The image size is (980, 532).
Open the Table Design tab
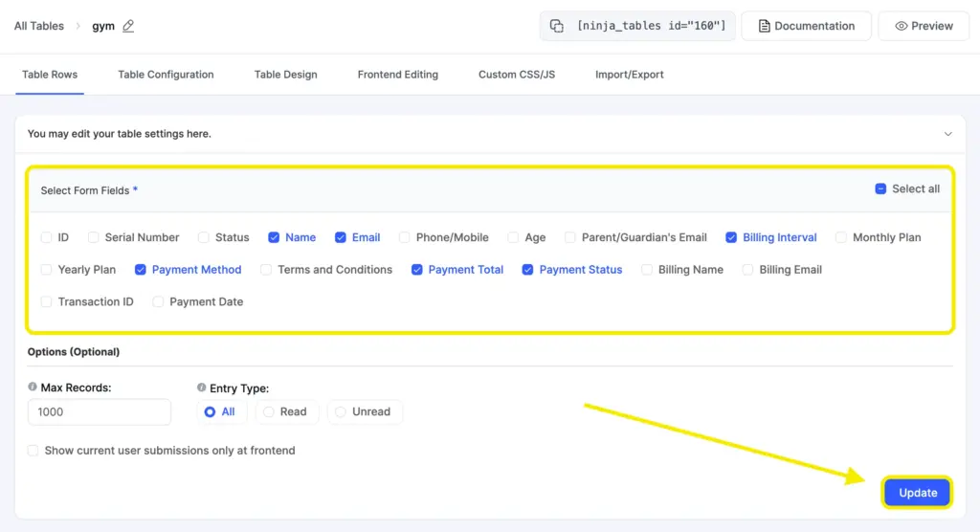(285, 75)
